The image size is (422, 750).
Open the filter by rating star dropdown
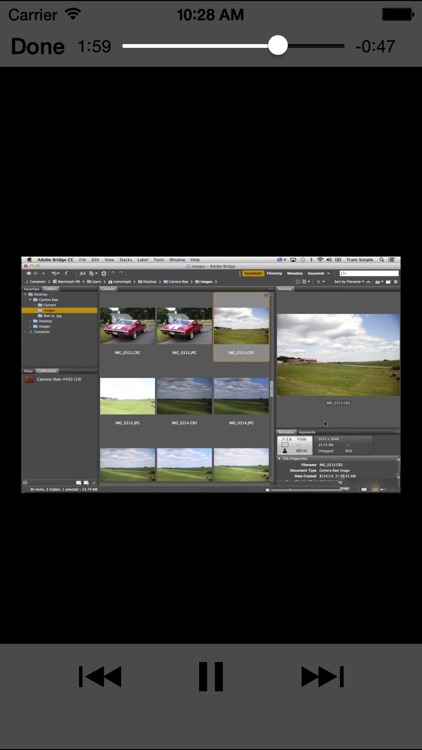pos(319,282)
